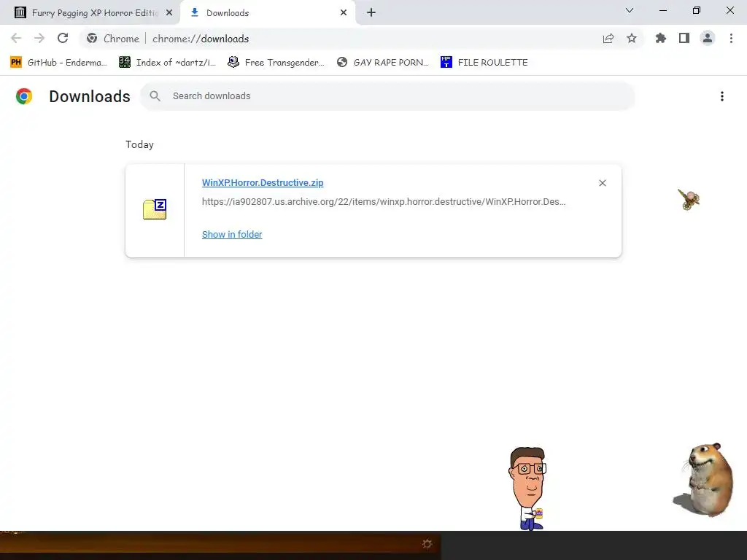The width and height of the screenshot is (747, 560).
Task: Open Chrome's three-dot main menu
Action: 731,38
